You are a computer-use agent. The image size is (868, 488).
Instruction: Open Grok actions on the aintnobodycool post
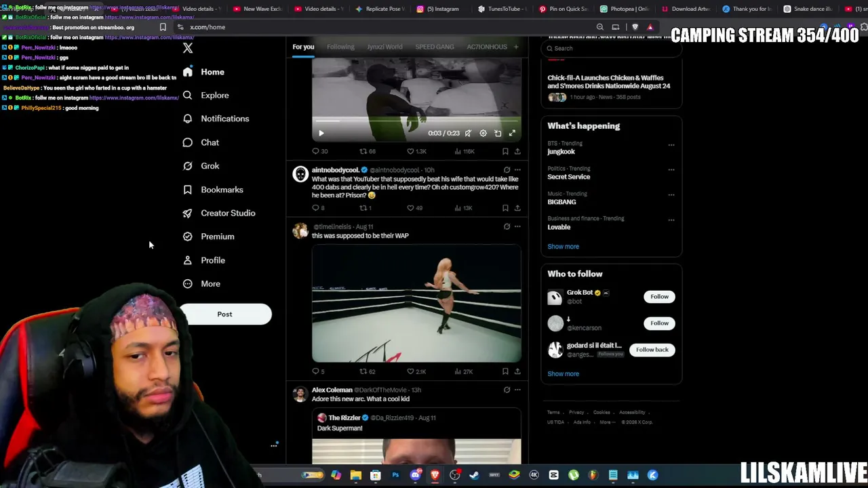click(507, 170)
